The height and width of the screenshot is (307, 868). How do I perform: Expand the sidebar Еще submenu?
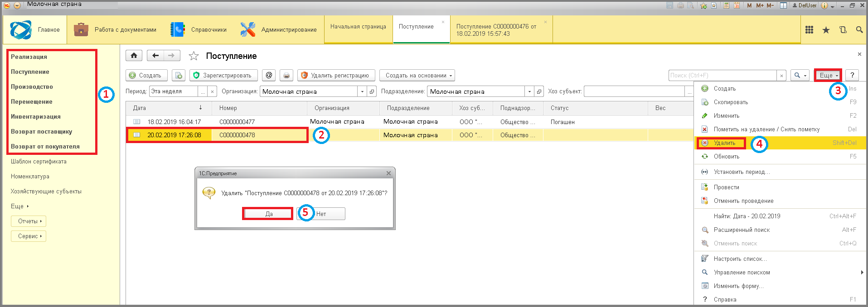tap(19, 206)
